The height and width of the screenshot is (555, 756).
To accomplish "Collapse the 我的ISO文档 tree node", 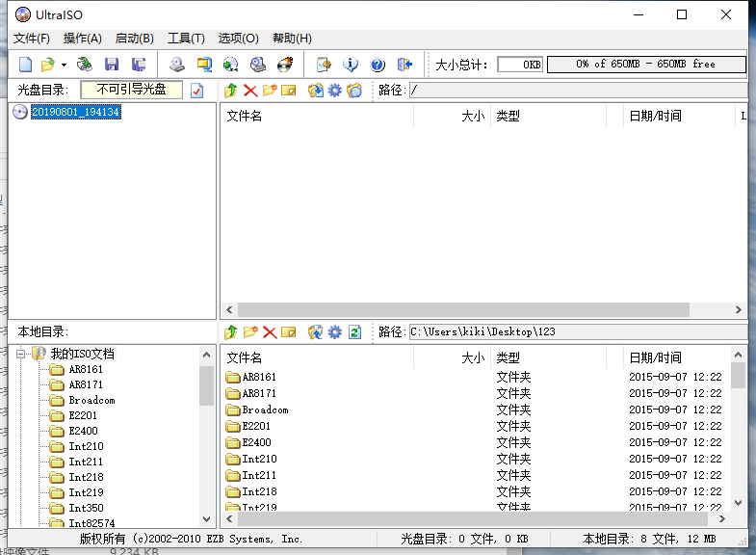I will pyautogui.click(x=19, y=354).
